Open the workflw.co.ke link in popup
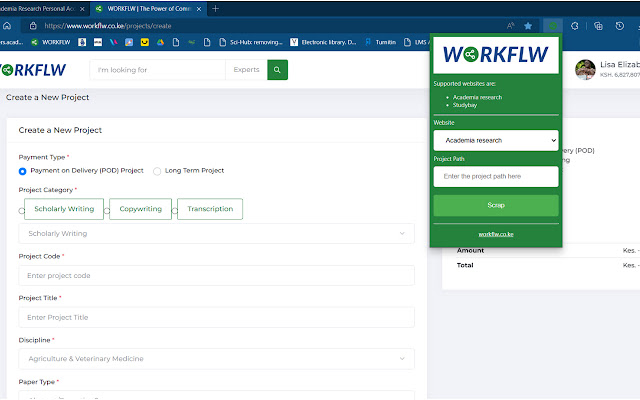Screen dimensions: 640x400 pos(496,234)
